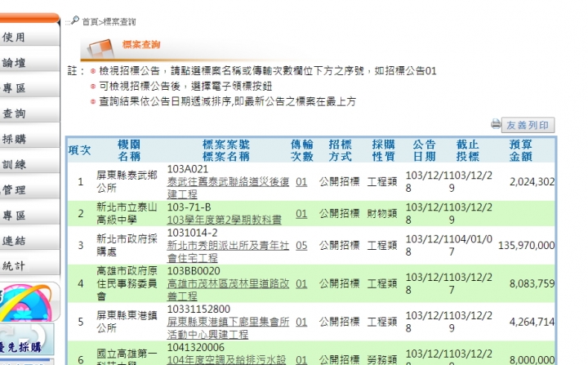588x365 pixels.
Task: Click transmission number 01 for 國立高雄第一
Action: point(301,360)
